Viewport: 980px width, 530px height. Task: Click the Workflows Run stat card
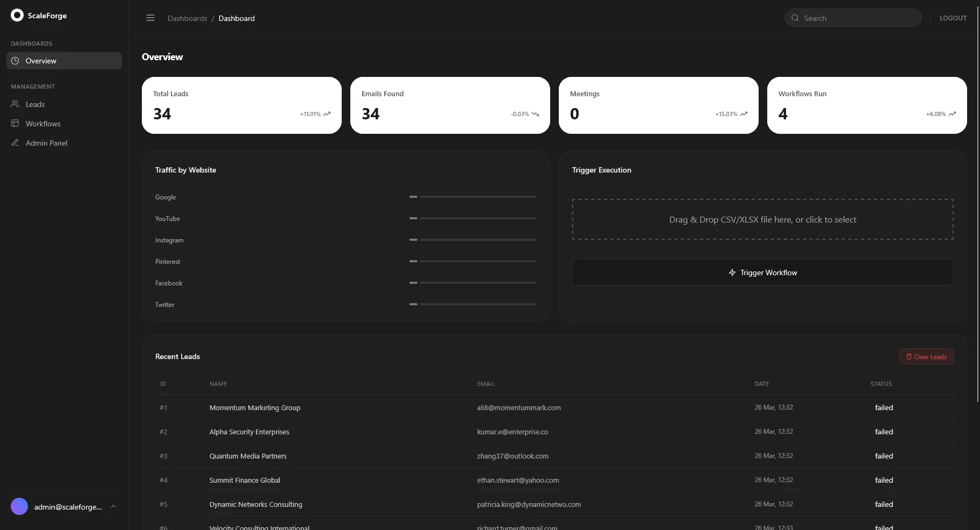pos(867,105)
